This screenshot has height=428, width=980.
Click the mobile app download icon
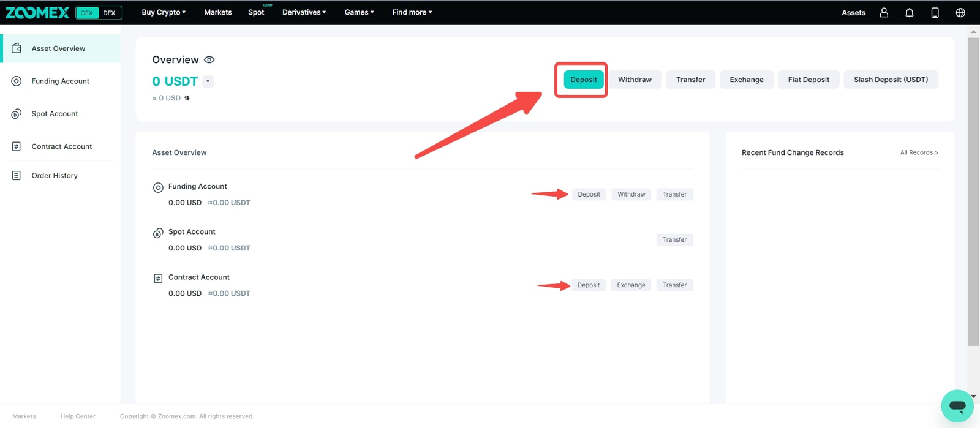[935, 12]
